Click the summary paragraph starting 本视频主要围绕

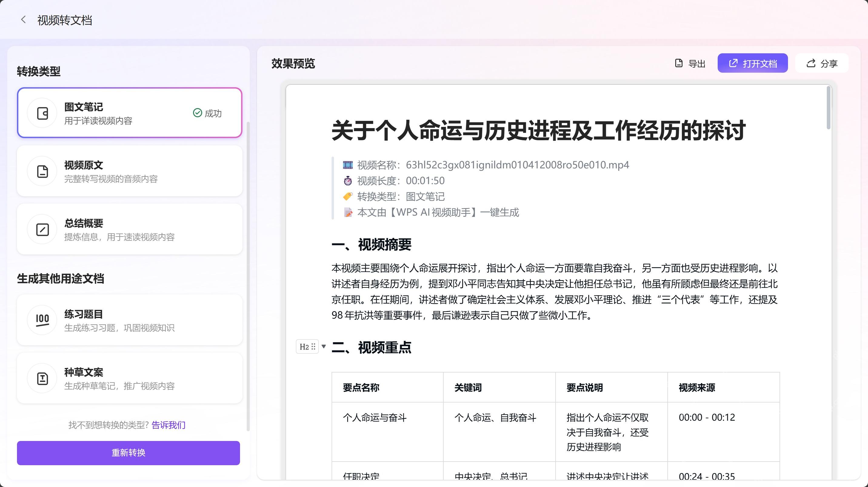click(x=555, y=292)
